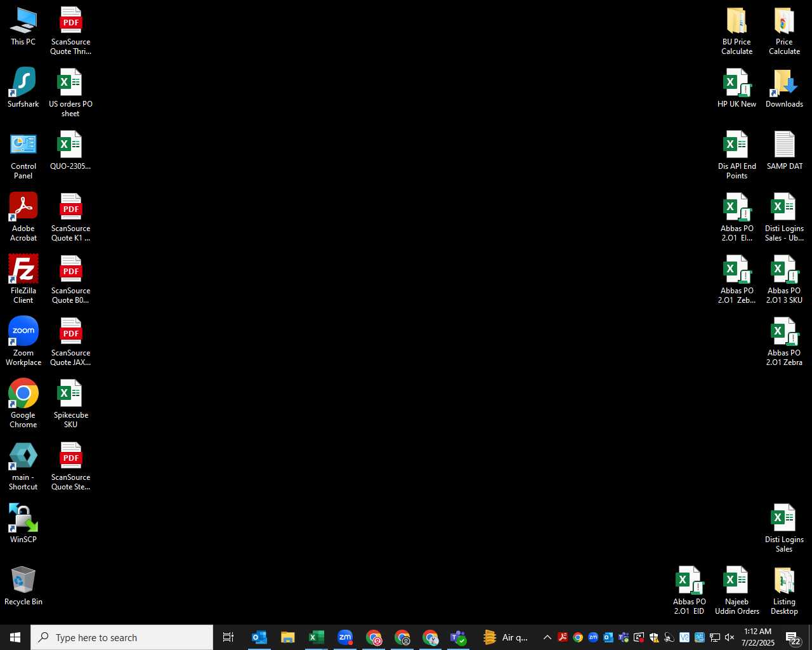Open Outlook from the taskbar
812x650 pixels.
pos(259,637)
